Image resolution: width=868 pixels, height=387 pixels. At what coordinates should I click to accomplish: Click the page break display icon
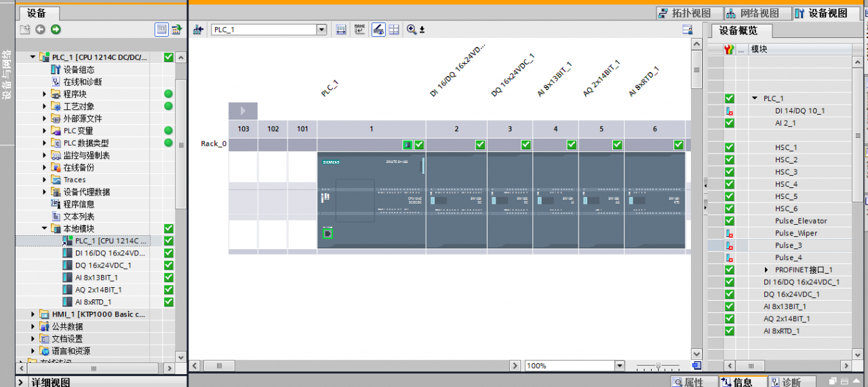[x=394, y=29]
